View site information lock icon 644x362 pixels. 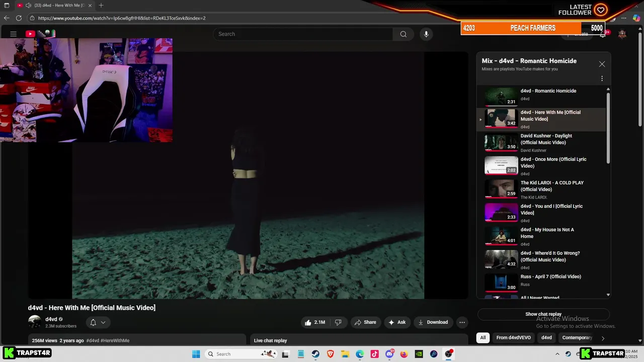[x=32, y=18]
